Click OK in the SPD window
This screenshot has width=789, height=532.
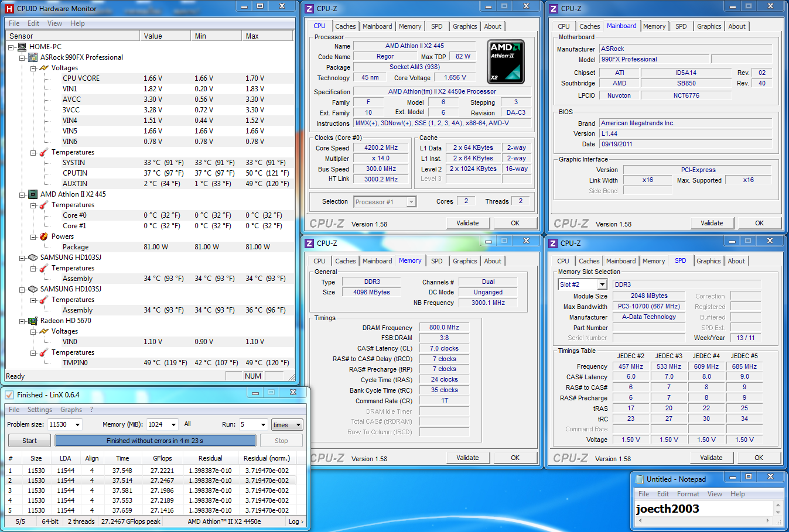(759, 458)
